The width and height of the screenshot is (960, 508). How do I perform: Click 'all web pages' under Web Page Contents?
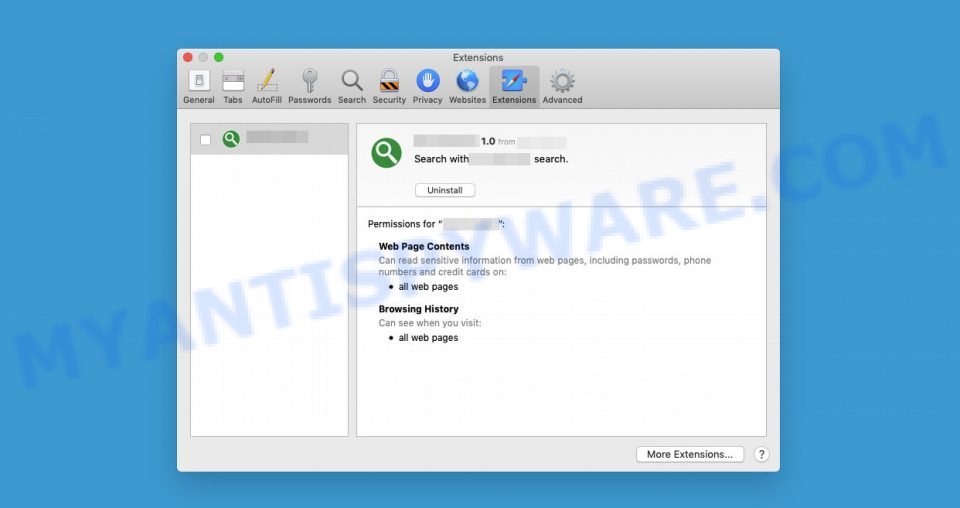coord(428,286)
